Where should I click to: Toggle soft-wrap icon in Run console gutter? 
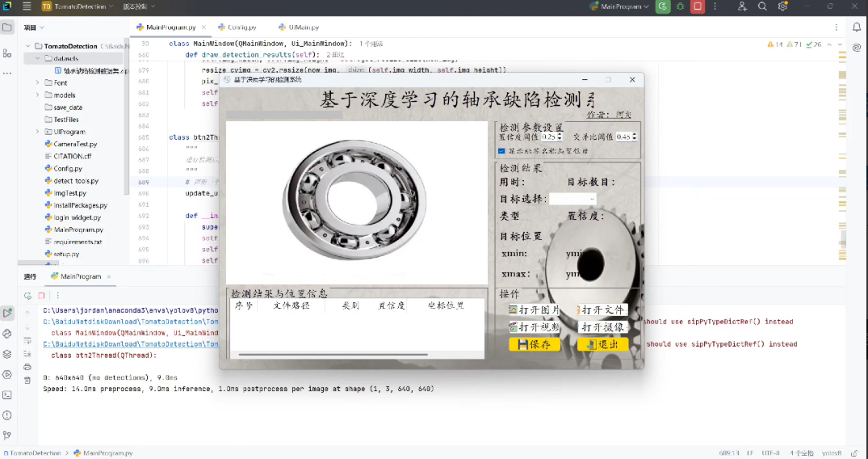pyautogui.click(x=27, y=340)
